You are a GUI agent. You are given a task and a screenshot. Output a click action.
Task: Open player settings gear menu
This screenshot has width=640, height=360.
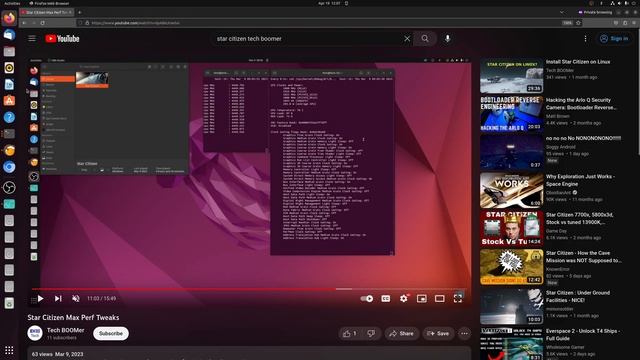pyautogui.click(x=404, y=298)
